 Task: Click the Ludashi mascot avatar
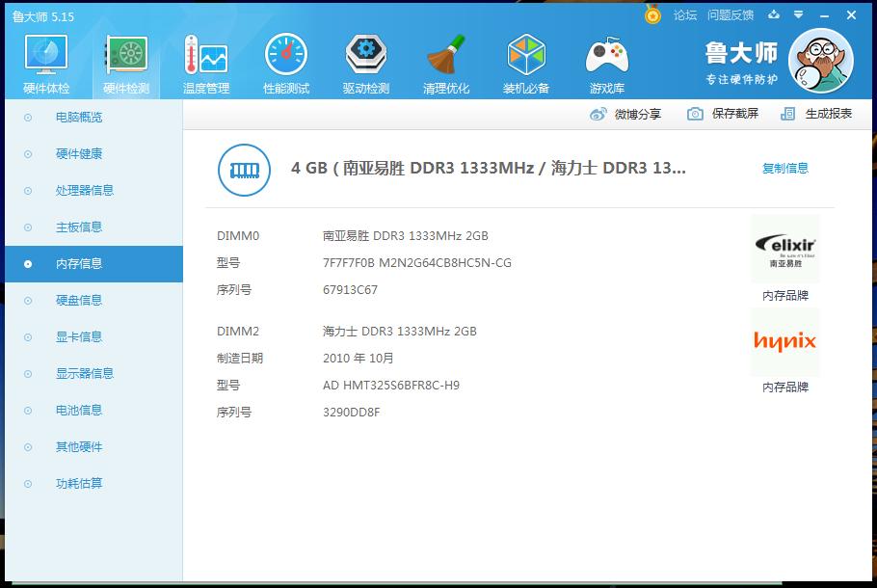click(820, 60)
